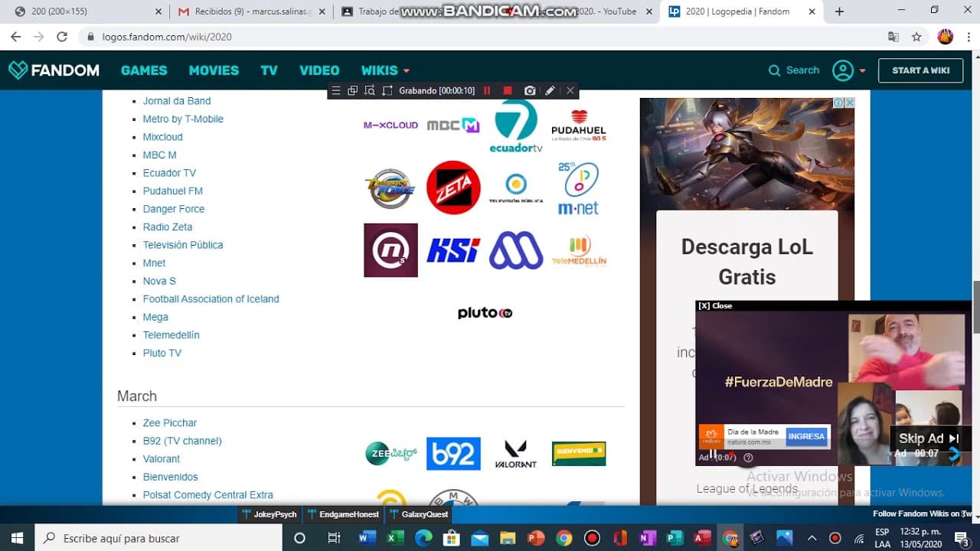Close the floating video ad

(715, 306)
